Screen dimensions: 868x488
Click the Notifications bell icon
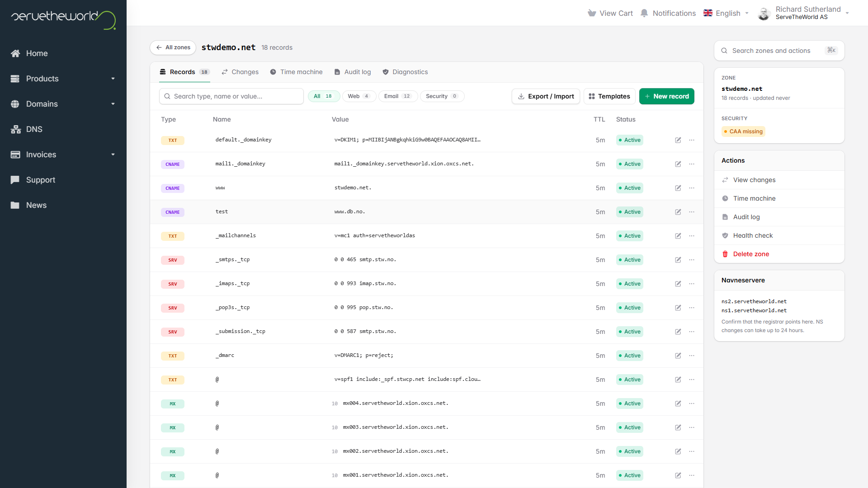[644, 13]
